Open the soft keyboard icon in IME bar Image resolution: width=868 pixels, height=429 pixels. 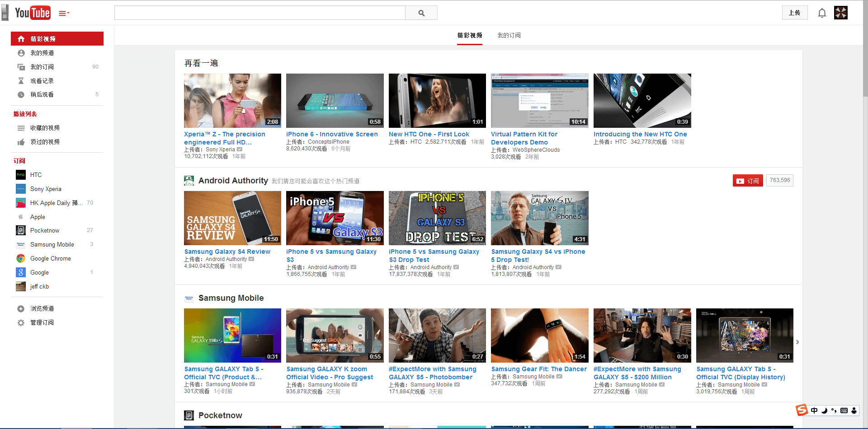[x=844, y=410]
